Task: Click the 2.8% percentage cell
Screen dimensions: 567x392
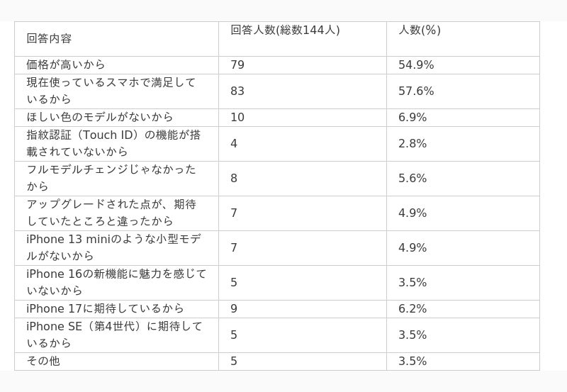Action: 412,143
